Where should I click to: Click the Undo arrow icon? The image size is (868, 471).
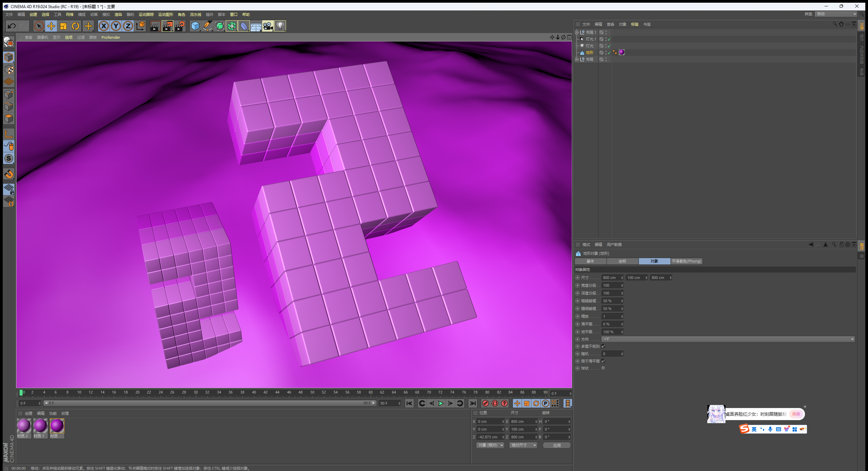coord(11,26)
